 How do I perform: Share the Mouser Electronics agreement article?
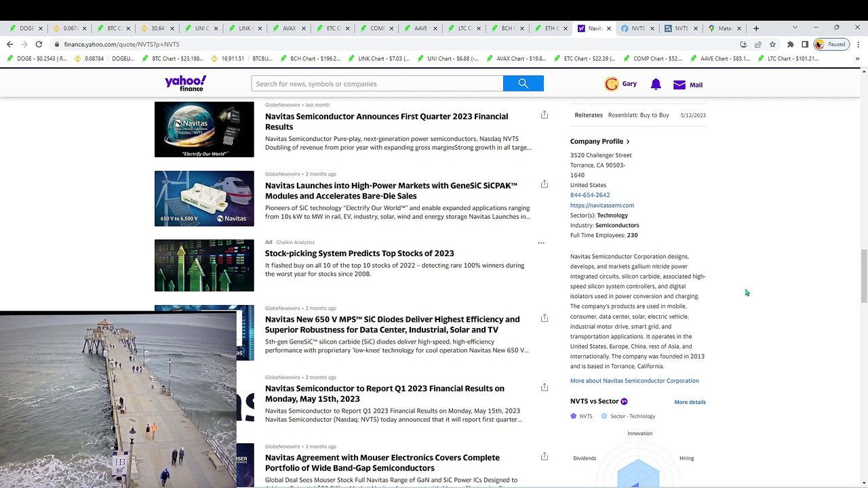tap(544, 457)
